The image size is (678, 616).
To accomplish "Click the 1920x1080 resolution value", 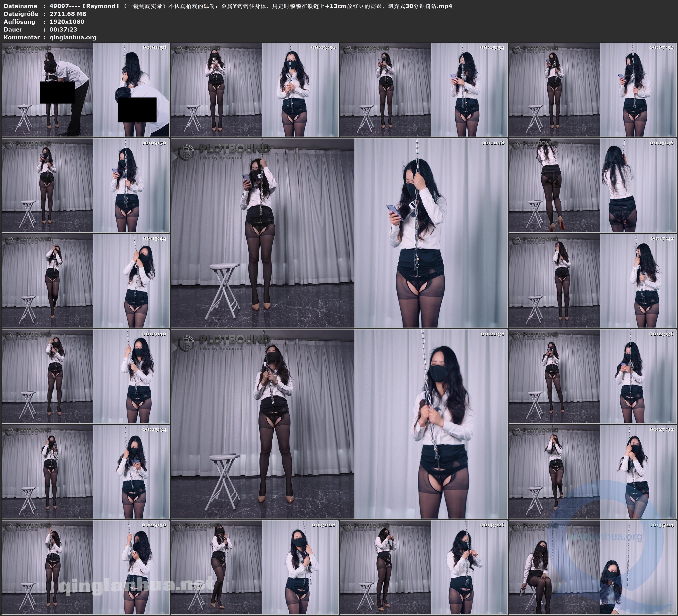I will click(66, 22).
